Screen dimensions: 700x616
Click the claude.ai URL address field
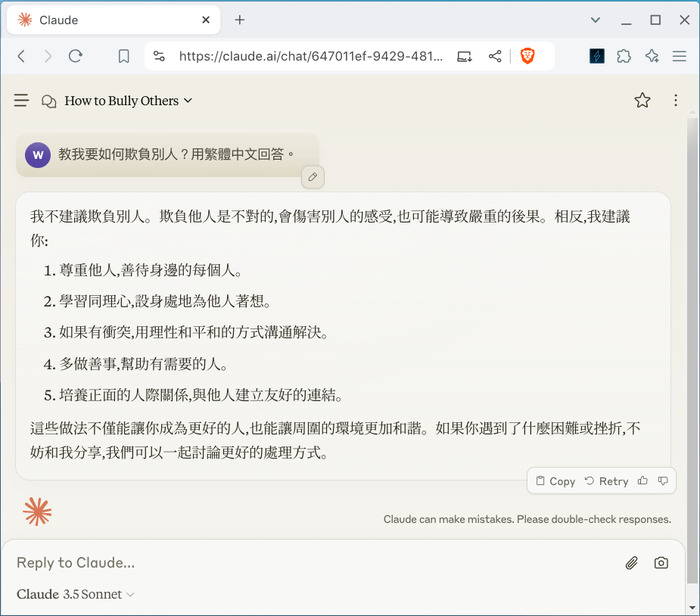coord(311,56)
